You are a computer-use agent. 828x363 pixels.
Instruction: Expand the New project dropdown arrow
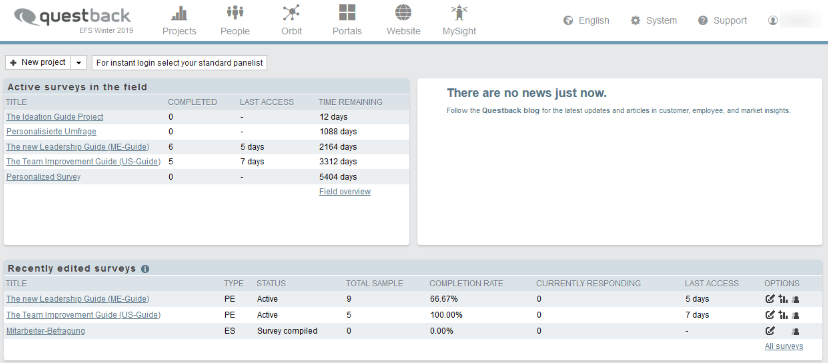click(78, 63)
